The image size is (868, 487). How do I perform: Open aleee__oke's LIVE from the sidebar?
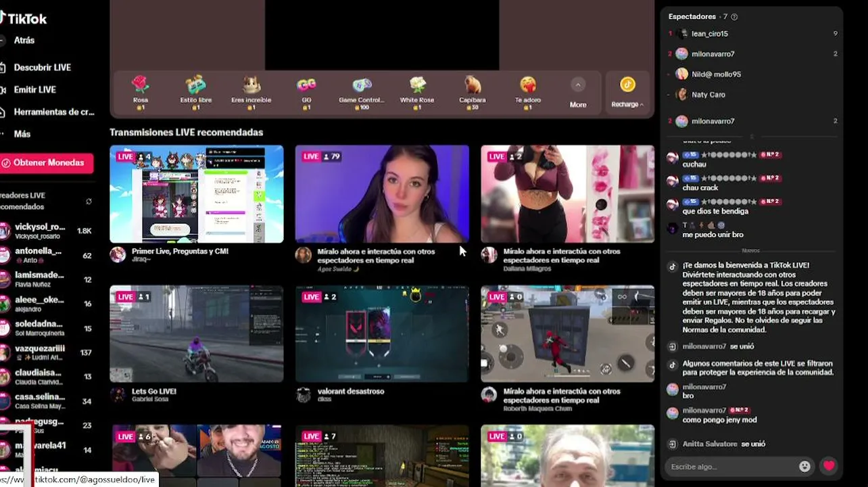click(47, 304)
